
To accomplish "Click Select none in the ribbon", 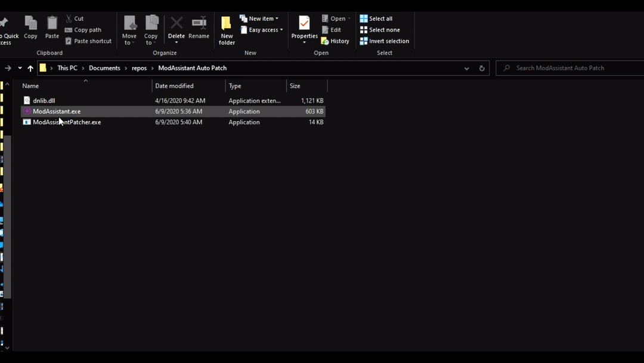I will 380,30.
